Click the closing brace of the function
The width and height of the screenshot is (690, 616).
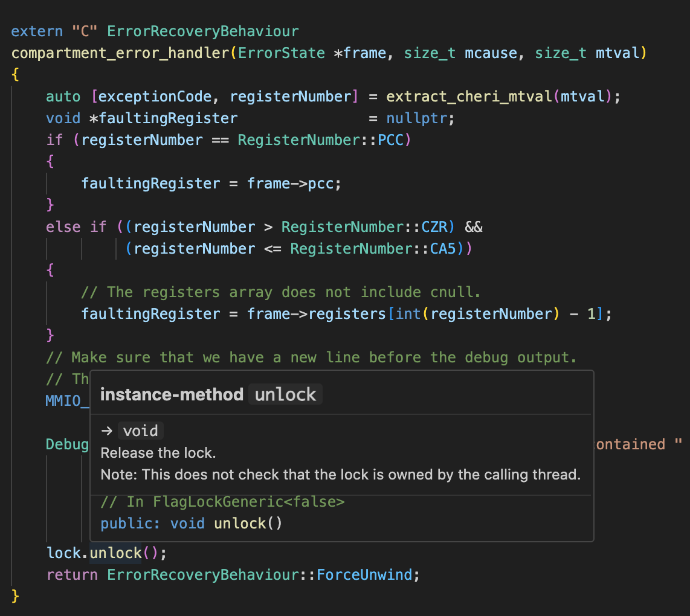click(x=15, y=597)
